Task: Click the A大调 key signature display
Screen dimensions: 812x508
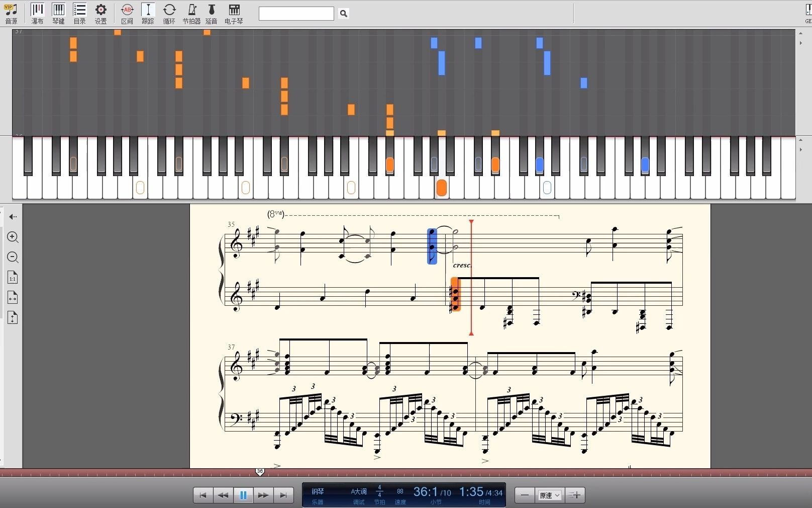Action: [359, 491]
